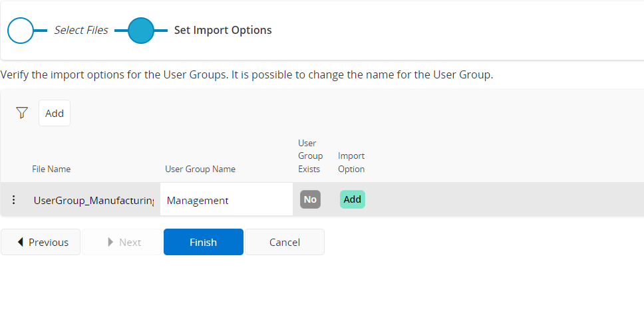644x327 pixels.
Task: Cancel the import wizard
Action: (284, 242)
